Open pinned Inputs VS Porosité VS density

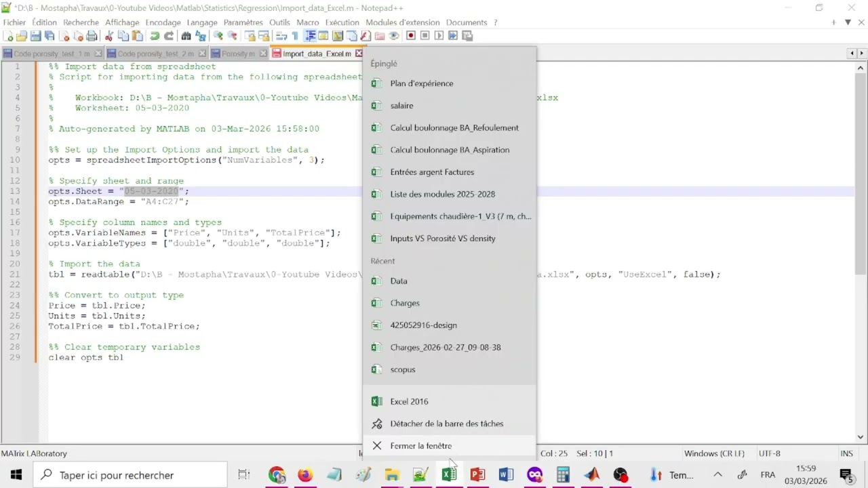[x=450, y=239]
